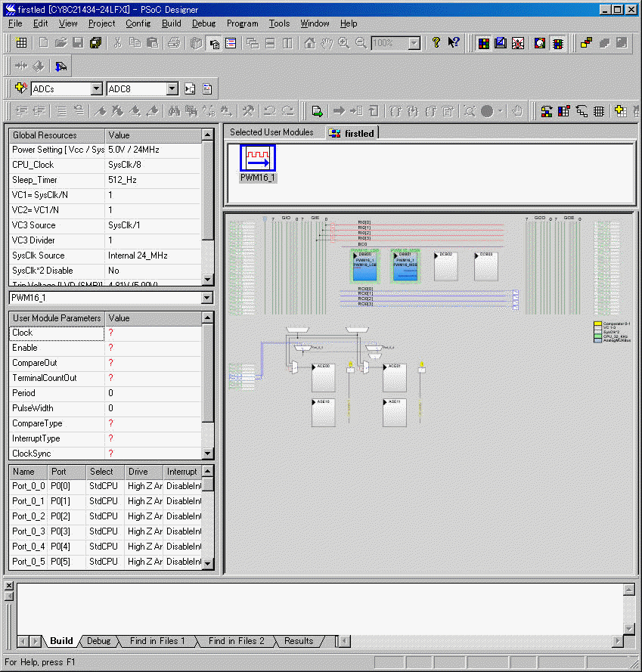Click the Sleep_Timer value 512_Hz

click(153, 180)
